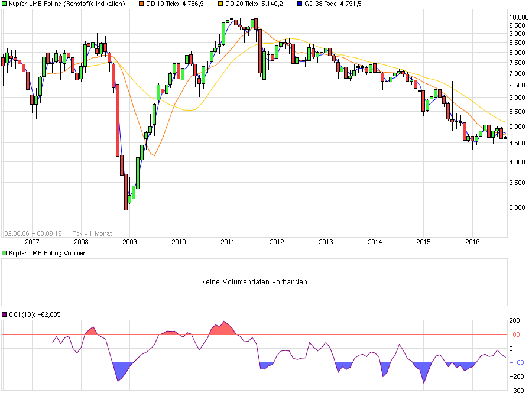Click the 3.500 price axis label
The height and width of the screenshot is (396, 532).
point(517,183)
